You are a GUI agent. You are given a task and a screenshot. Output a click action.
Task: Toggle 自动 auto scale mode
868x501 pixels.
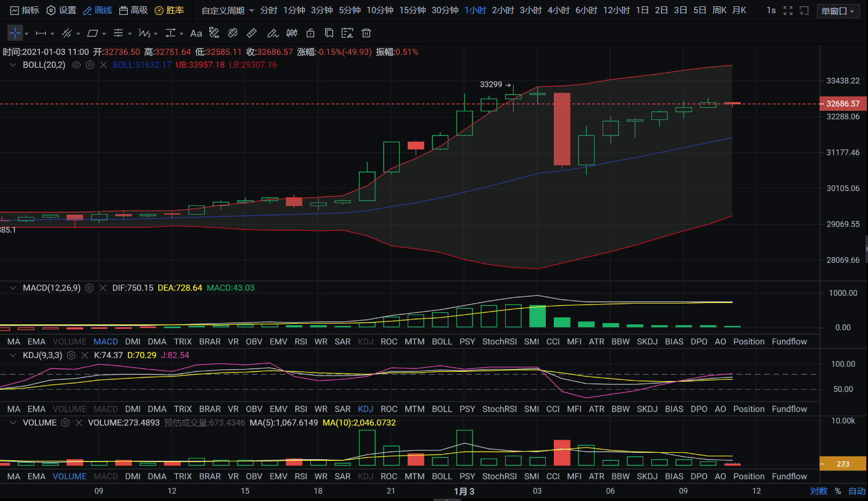point(857,491)
